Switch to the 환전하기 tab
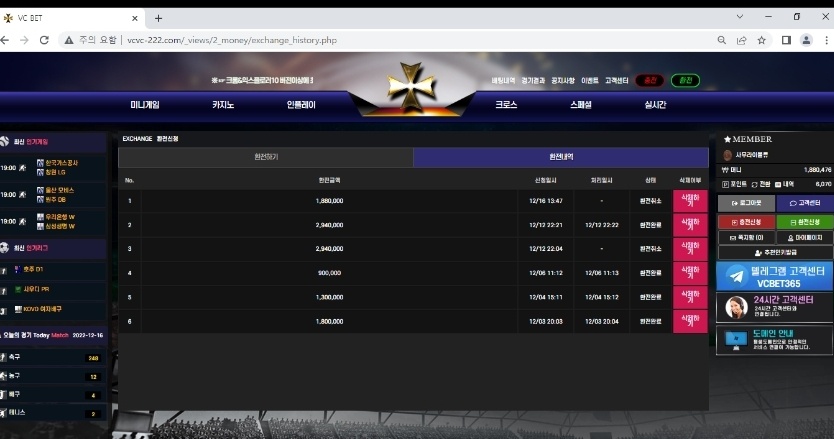 (x=266, y=158)
